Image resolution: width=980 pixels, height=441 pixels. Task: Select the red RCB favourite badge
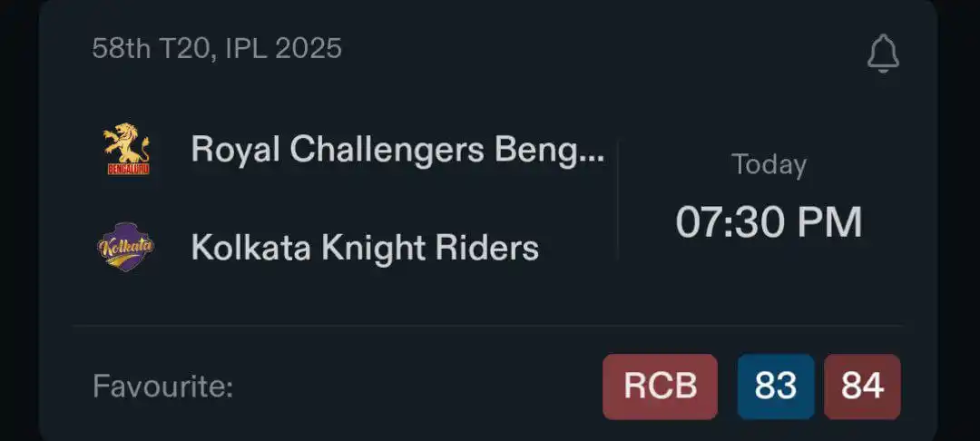(660, 387)
